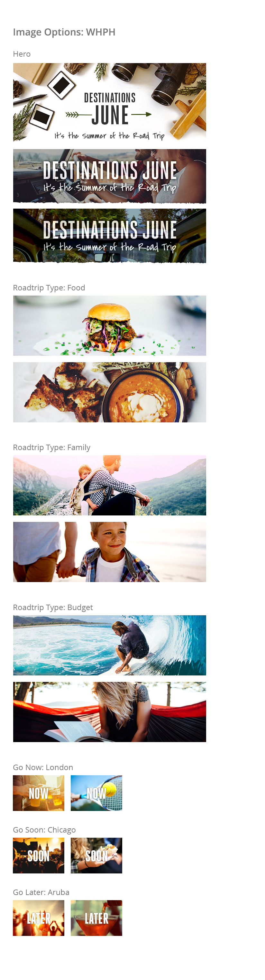Pick the woman reading in hammock image

(x=109, y=712)
